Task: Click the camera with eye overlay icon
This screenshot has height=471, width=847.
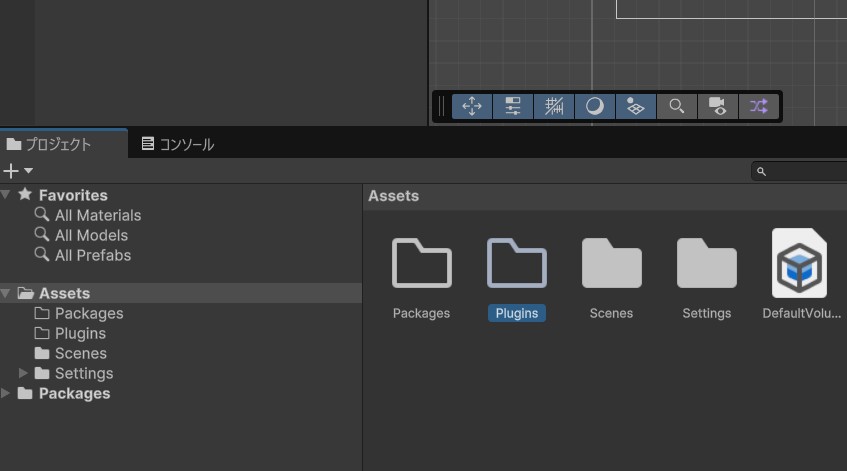Action: click(717, 106)
